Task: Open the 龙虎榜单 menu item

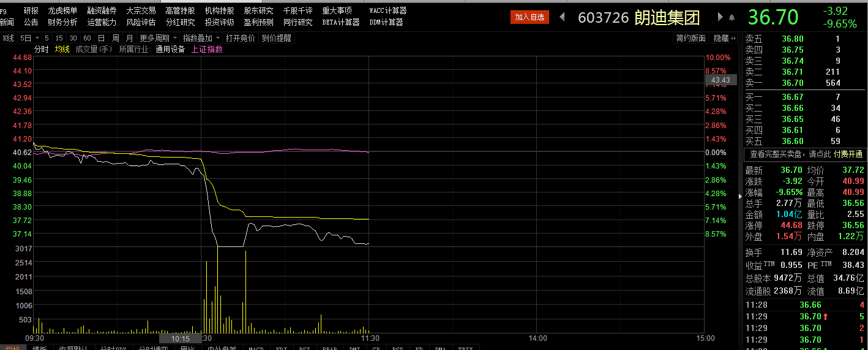Action: pos(62,10)
